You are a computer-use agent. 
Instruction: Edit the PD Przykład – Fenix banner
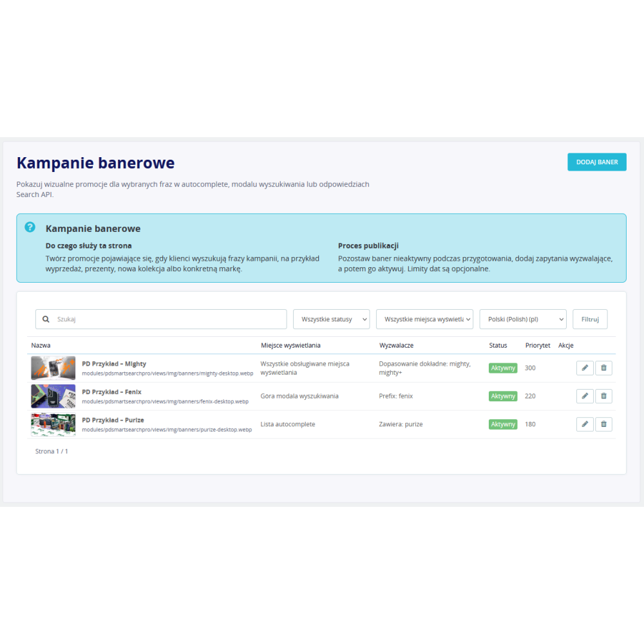pos(585,396)
